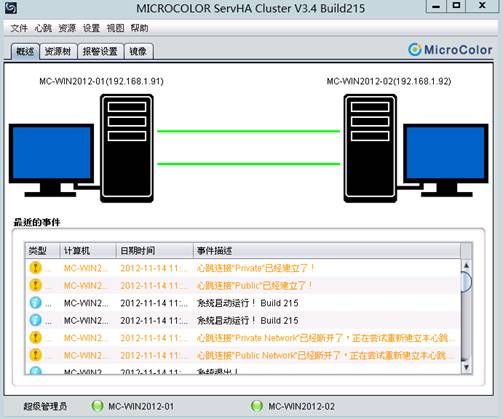Click the MC-WIN2012-01 server tower icon
This screenshot has width=503, height=419.
(x=127, y=148)
